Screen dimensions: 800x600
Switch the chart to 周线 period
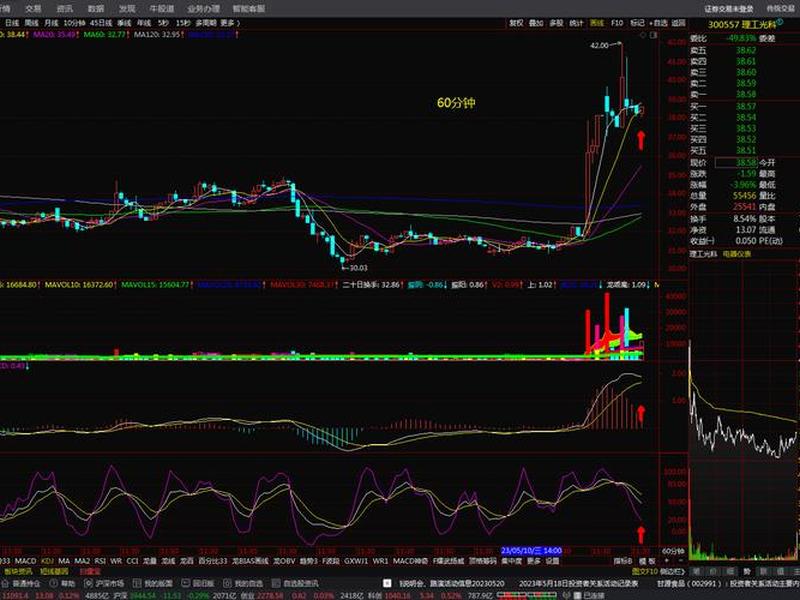[x=32, y=23]
